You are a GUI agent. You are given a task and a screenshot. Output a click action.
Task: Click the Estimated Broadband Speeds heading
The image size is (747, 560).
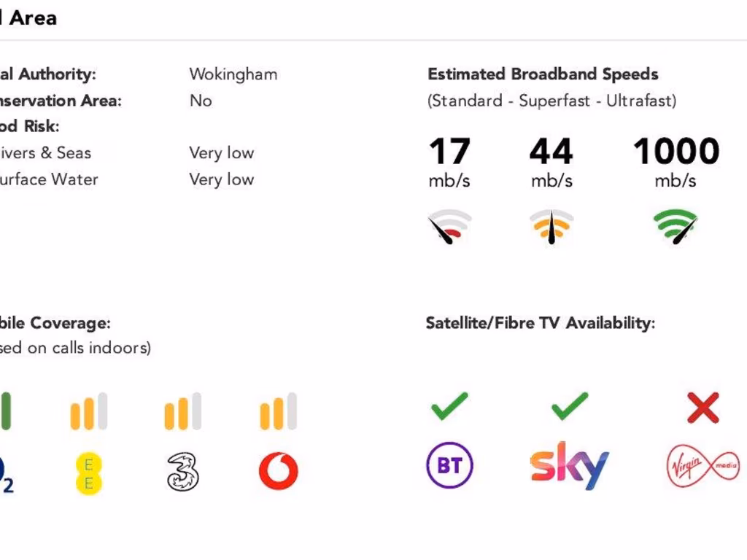(543, 74)
